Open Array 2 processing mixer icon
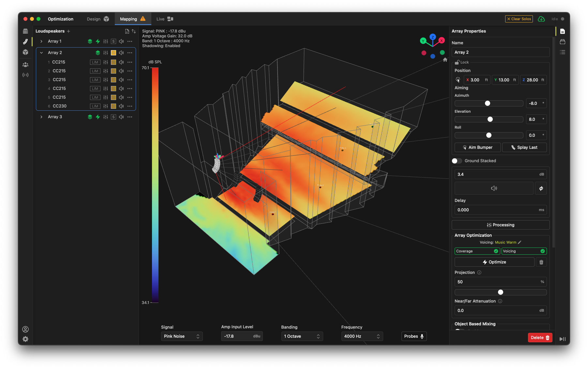588x369 pixels. [105, 53]
